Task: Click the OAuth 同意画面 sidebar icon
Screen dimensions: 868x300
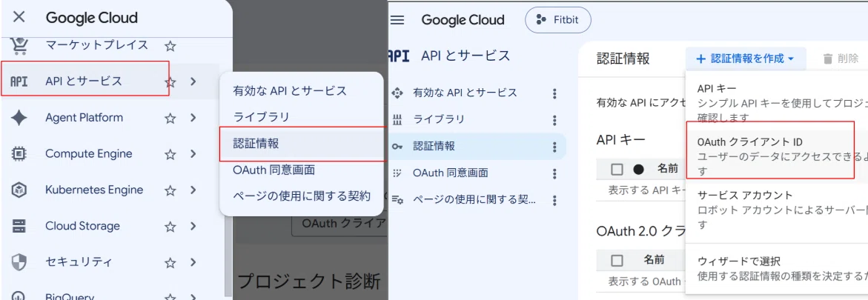Action: [x=397, y=173]
